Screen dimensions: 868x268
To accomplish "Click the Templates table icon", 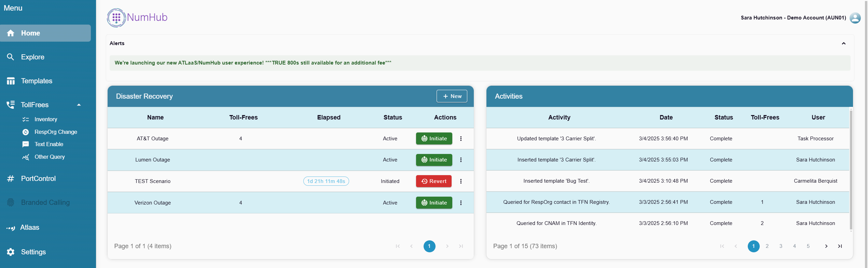I will (x=11, y=81).
